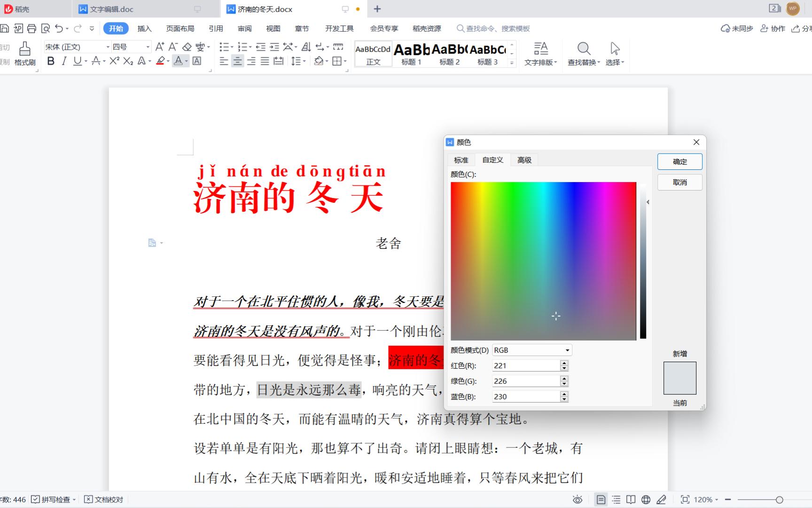Click the zoom slider handle
812x508 pixels.
780,500
